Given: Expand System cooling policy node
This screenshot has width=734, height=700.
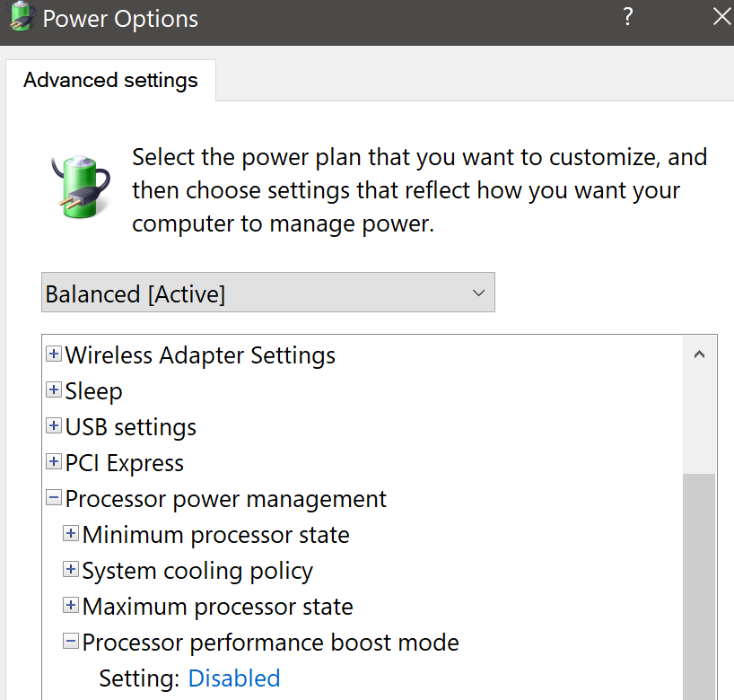Looking at the screenshot, I should 71,569.
